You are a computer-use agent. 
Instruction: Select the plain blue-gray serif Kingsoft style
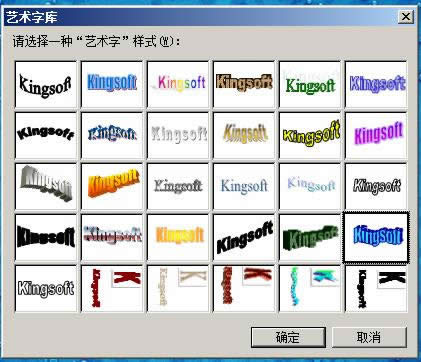point(244,186)
